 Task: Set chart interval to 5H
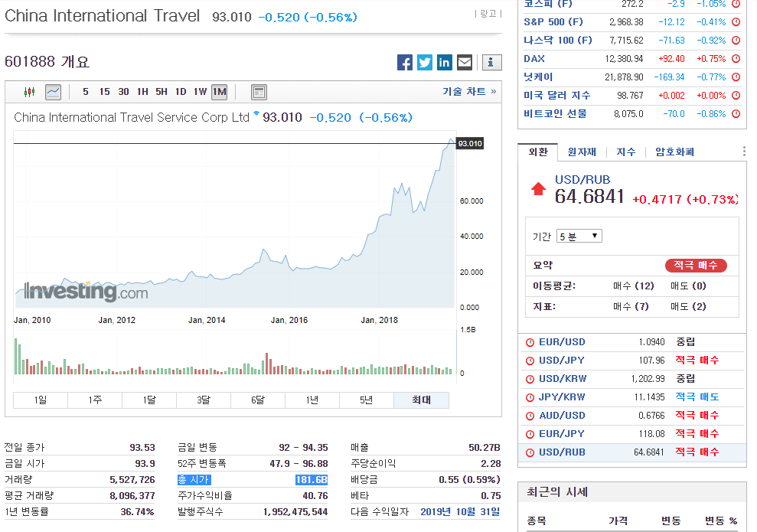[x=162, y=92]
